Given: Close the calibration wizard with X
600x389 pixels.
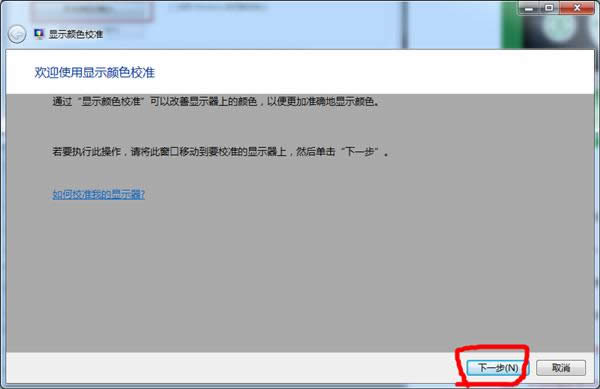Looking at the screenshot, I should tap(577, 8).
